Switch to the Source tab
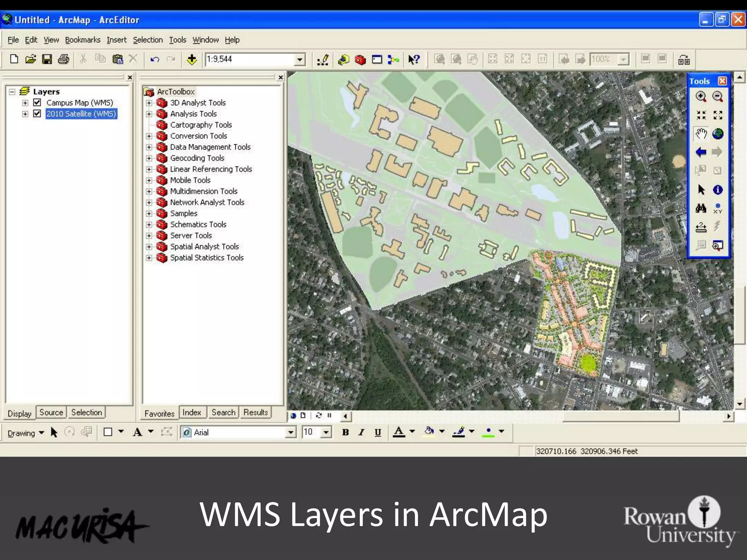 (51, 412)
